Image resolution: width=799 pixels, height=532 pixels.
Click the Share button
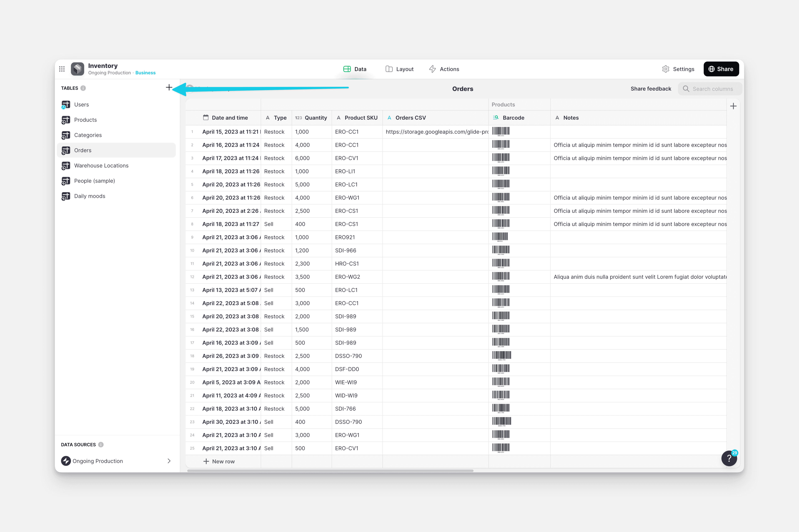click(x=721, y=69)
